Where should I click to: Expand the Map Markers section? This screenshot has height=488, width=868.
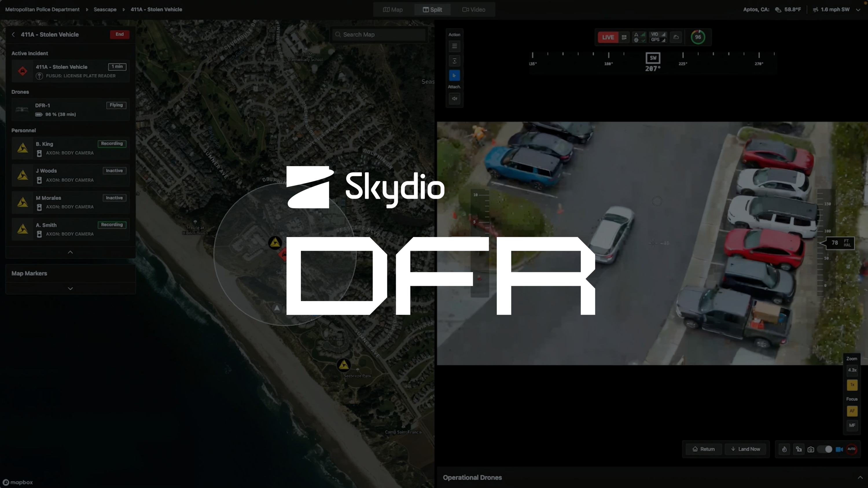coord(70,289)
